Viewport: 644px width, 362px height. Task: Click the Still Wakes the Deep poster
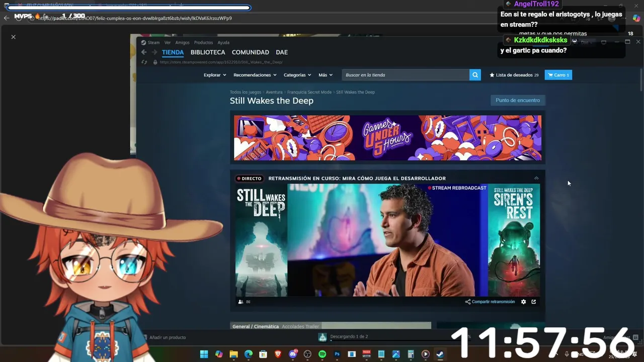click(261, 240)
